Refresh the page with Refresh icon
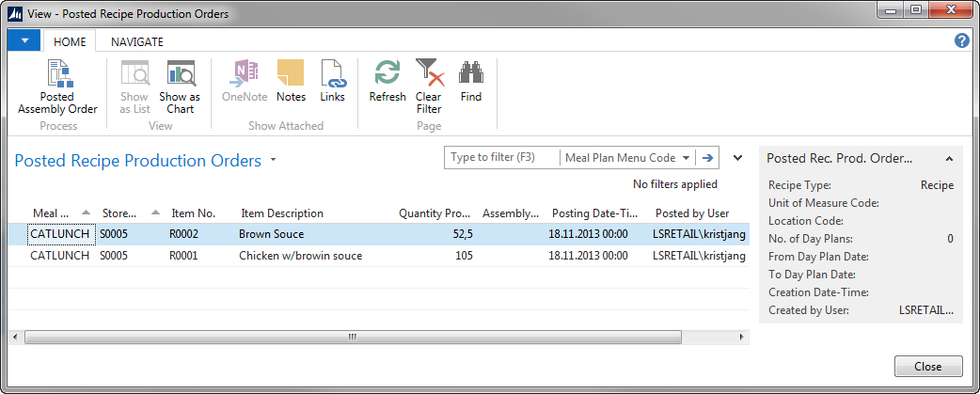 [x=387, y=82]
